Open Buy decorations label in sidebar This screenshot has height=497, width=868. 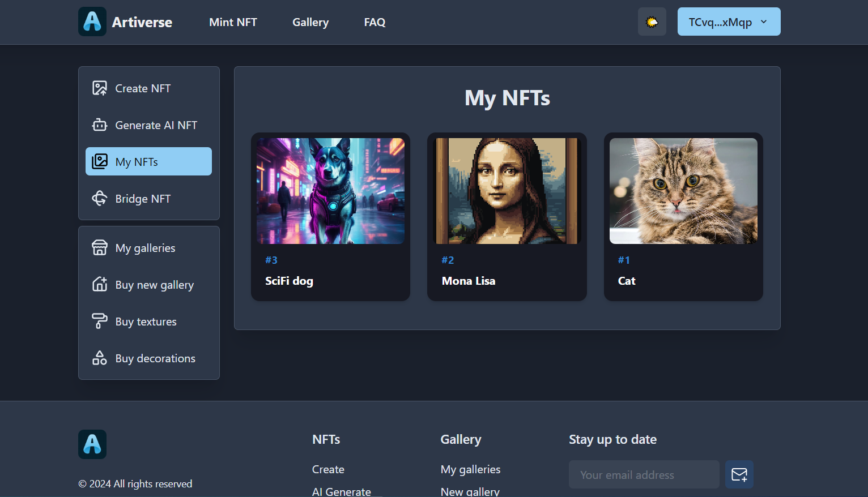[155, 358]
